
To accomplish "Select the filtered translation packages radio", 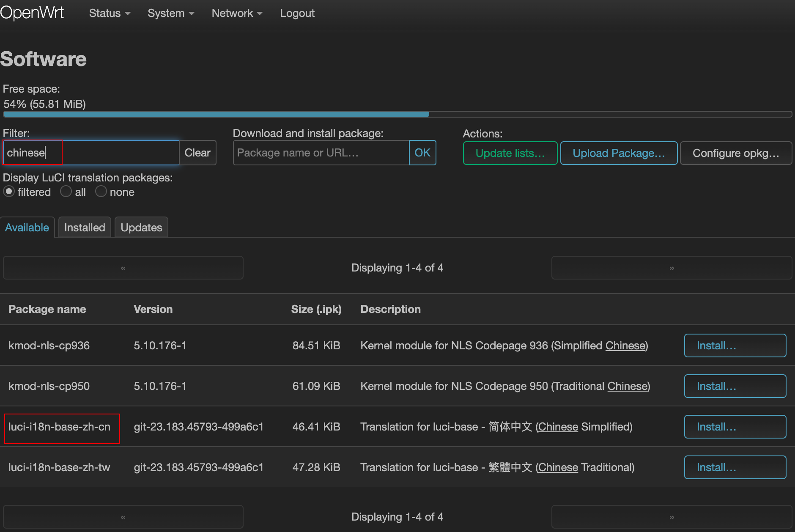I will [x=9, y=192].
